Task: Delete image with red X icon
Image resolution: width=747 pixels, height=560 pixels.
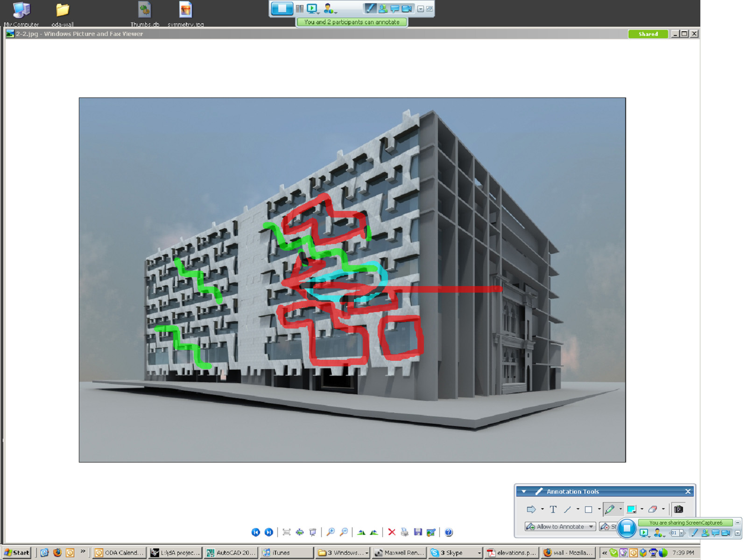Action: [392, 532]
